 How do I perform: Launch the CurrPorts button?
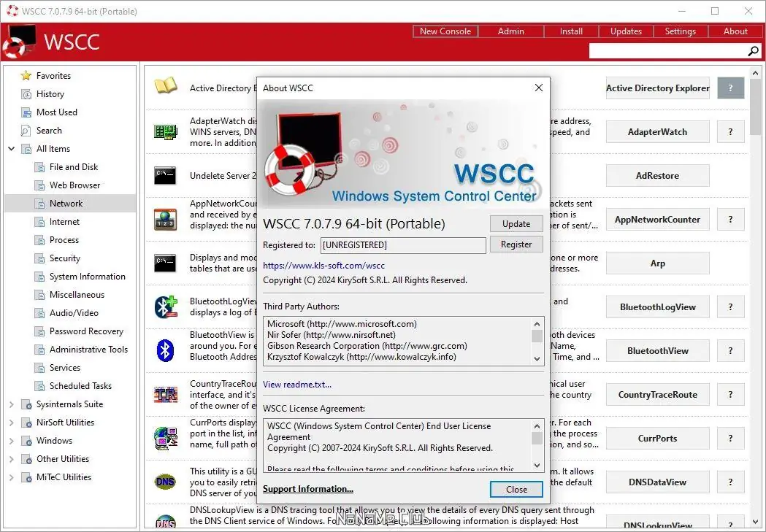pyautogui.click(x=657, y=439)
